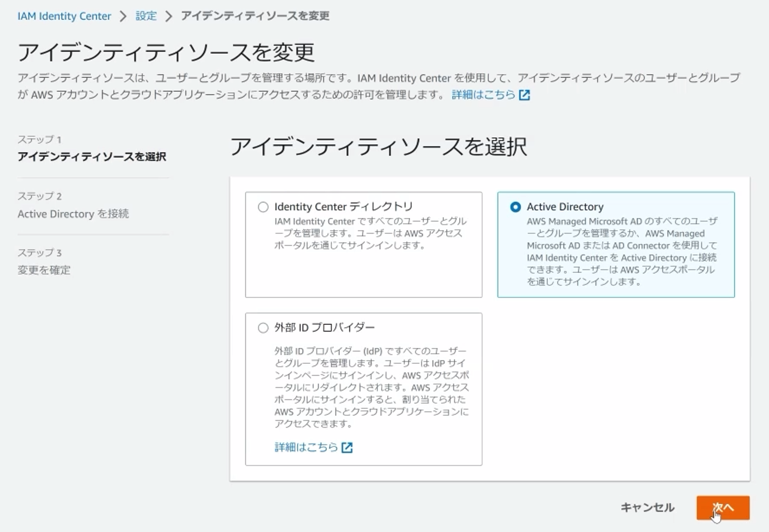Click the 外部 ID プロバイダー card description text
The width and height of the screenshot is (769, 532).
coord(372,387)
